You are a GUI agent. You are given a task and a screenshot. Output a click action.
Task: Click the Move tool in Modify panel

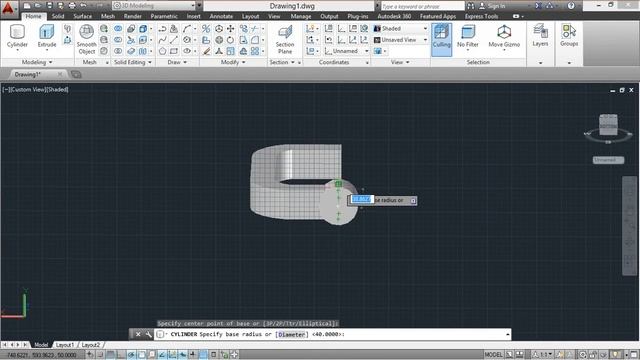click(231, 29)
